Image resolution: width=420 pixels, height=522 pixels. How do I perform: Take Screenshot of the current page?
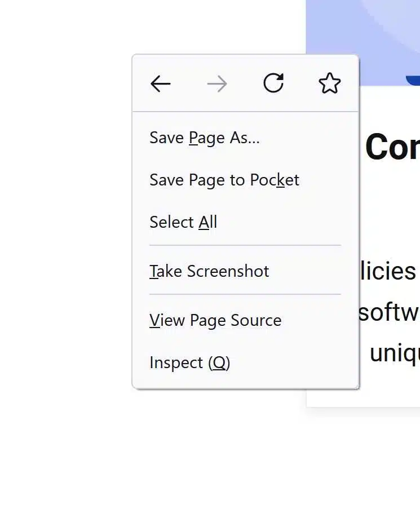coord(209,271)
